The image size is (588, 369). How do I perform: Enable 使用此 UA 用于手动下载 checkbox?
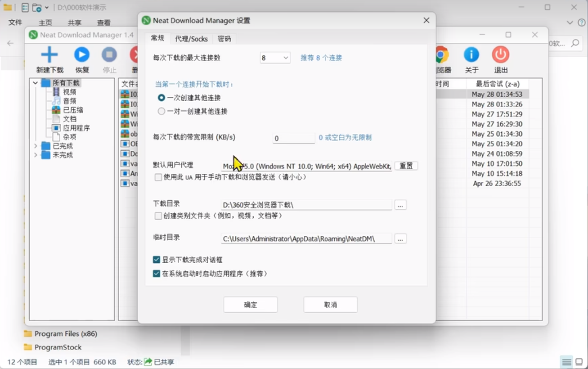(158, 177)
